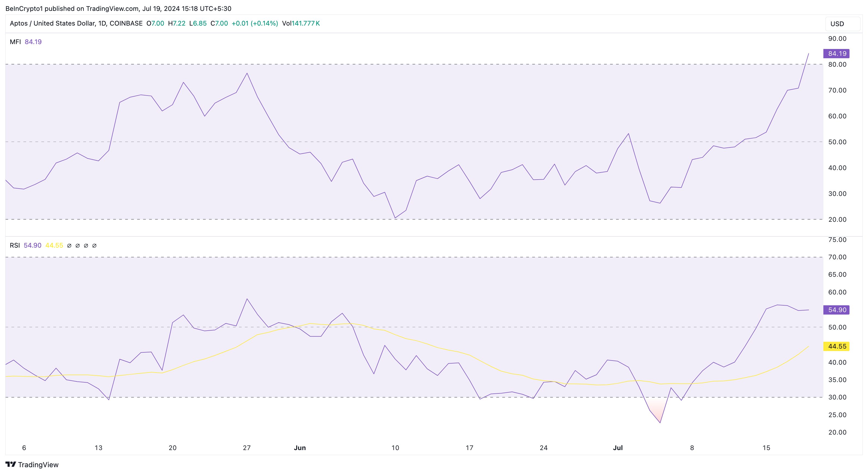Click the purple 84.19 MFI price tag

pos(836,54)
